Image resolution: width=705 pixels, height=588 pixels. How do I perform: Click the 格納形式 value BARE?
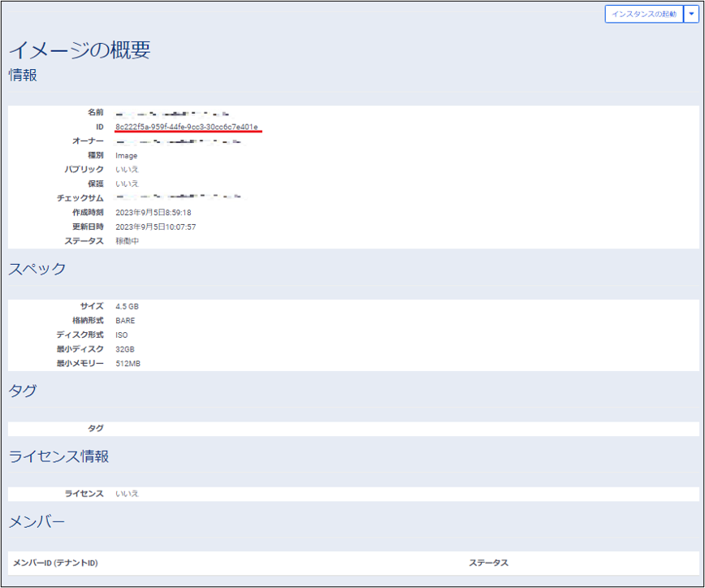(x=125, y=321)
